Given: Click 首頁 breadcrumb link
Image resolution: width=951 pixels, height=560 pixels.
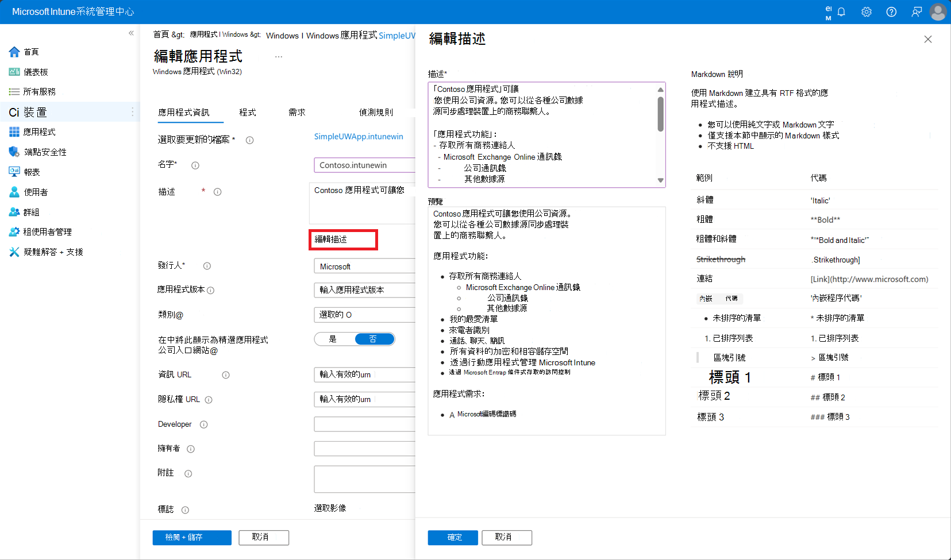Looking at the screenshot, I should pos(161,34).
